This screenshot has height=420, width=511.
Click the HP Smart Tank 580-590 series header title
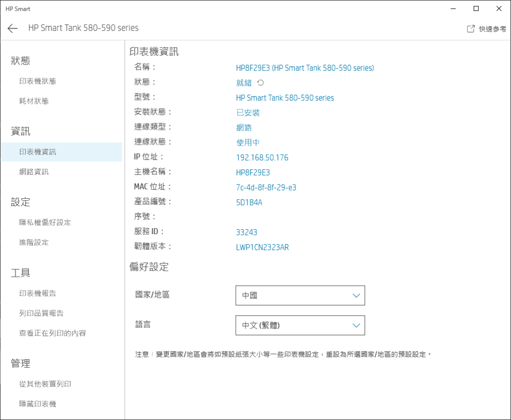click(83, 28)
